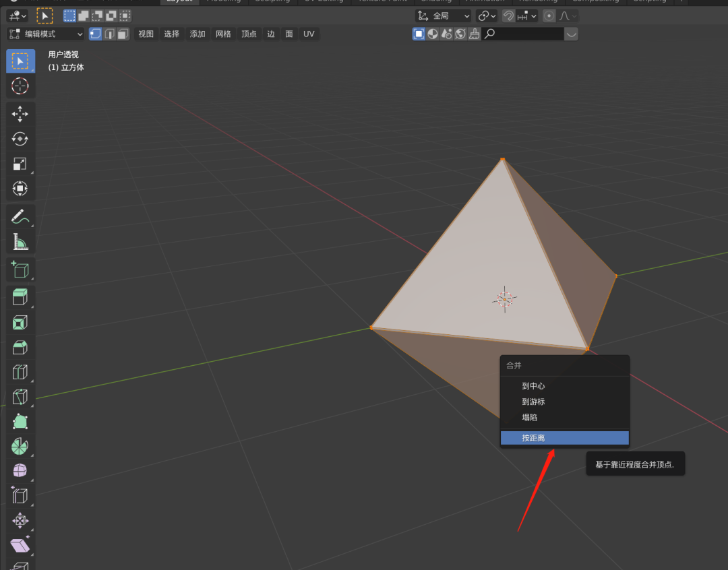Viewport: 728px width, 570px height.
Task: Expand the dropdown right of search field
Action: (x=572, y=34)
